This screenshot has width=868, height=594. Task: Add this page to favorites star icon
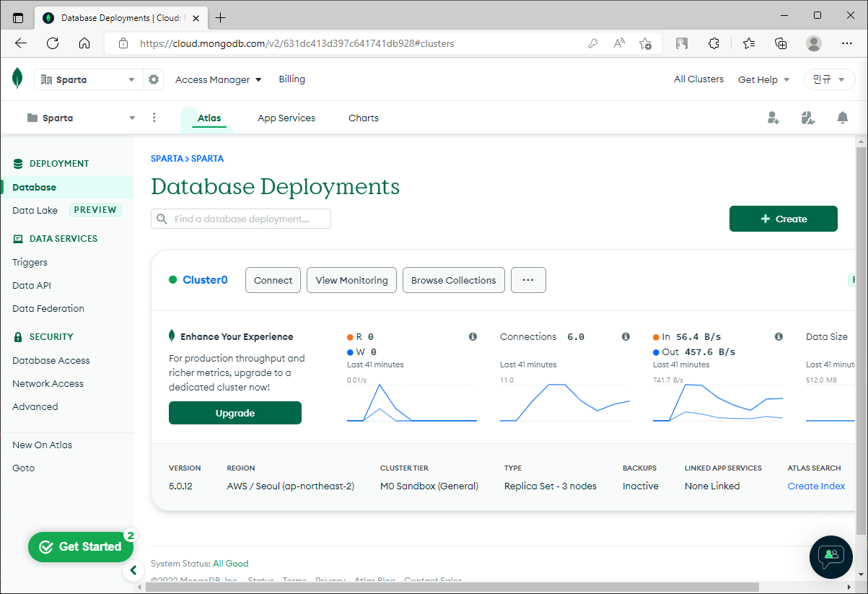[646, 43]
